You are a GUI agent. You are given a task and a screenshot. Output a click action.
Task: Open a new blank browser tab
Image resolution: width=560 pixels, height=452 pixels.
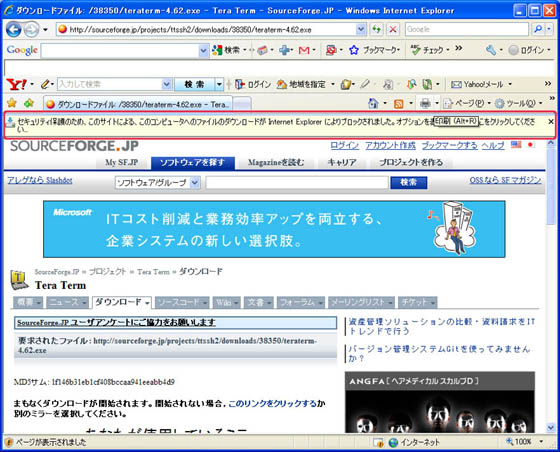(x=242, y=104)
